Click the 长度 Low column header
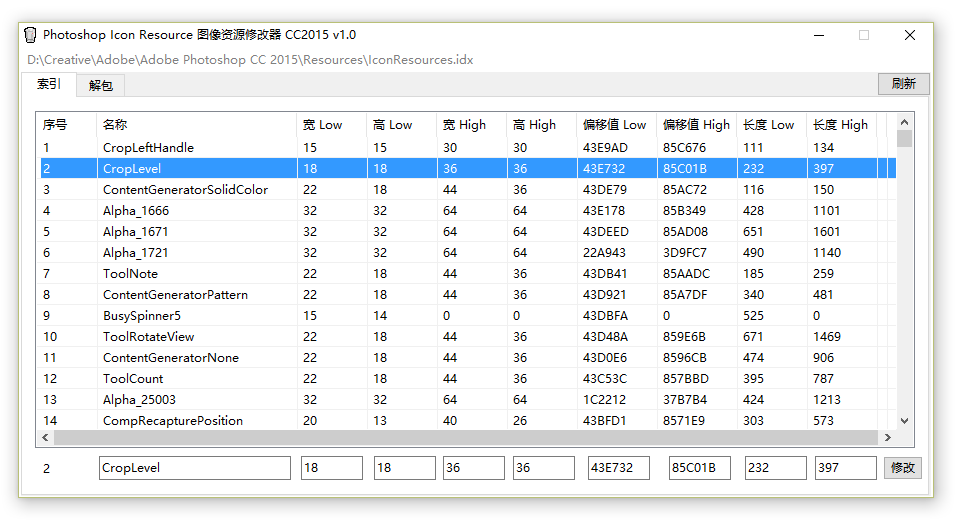955x526 pixels. pyautogui.click(x=772, y=125)
